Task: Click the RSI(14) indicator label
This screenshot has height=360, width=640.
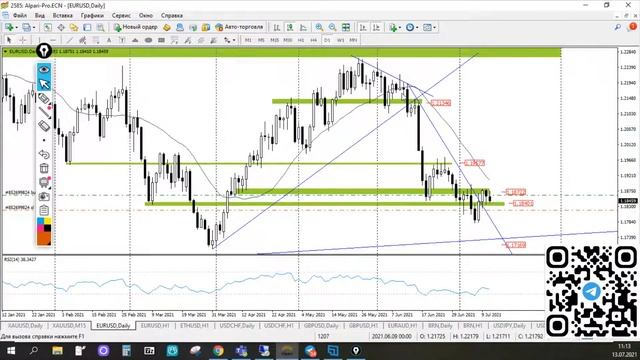Action: (20, 260)
